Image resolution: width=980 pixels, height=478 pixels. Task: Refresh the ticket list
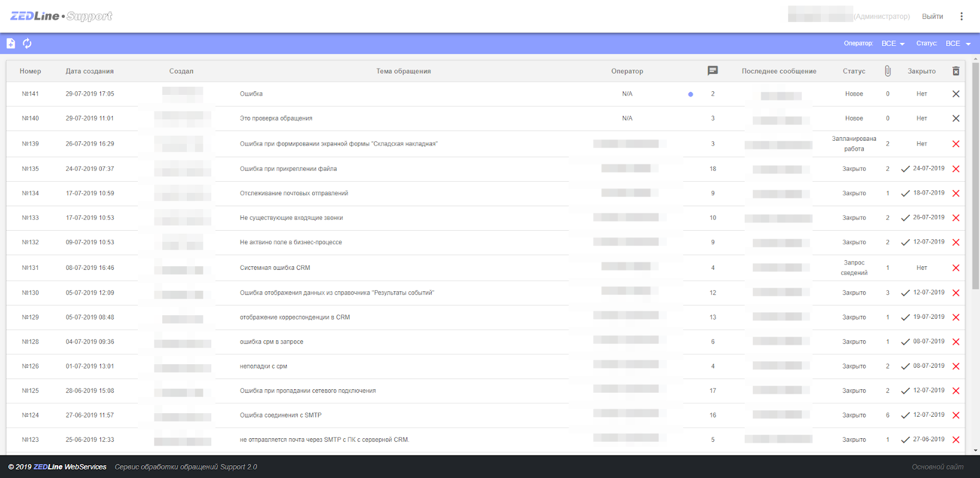[27, 43]
